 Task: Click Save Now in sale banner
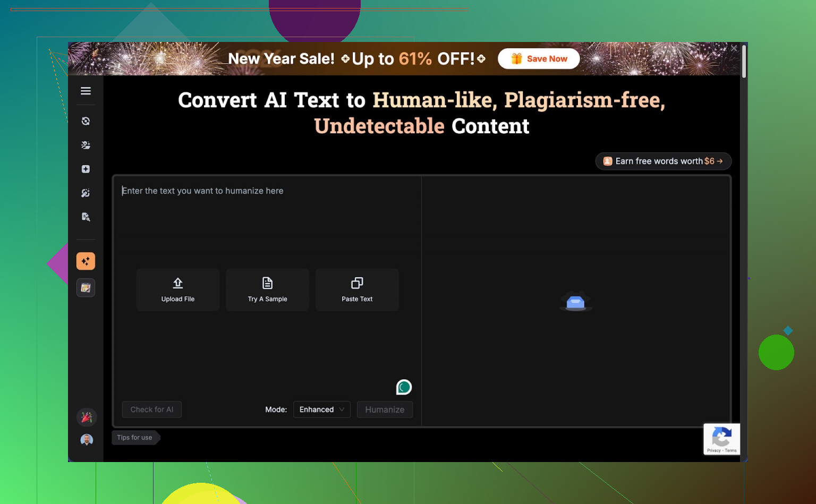pos(539,59)
